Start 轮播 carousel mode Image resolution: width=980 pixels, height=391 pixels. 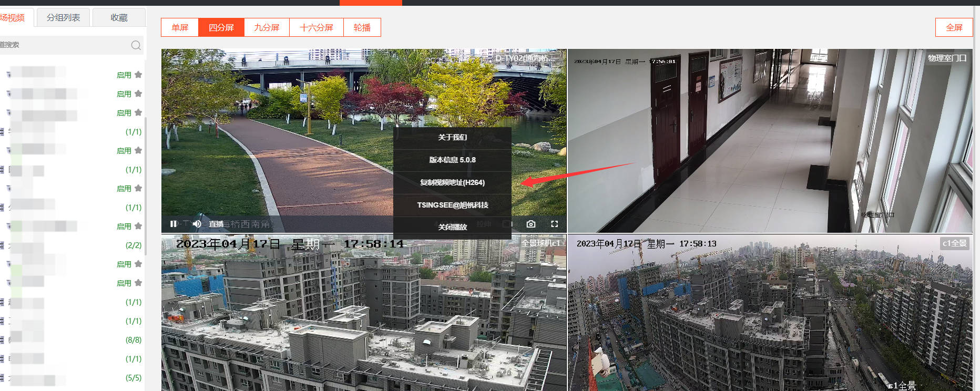[362, 27]
